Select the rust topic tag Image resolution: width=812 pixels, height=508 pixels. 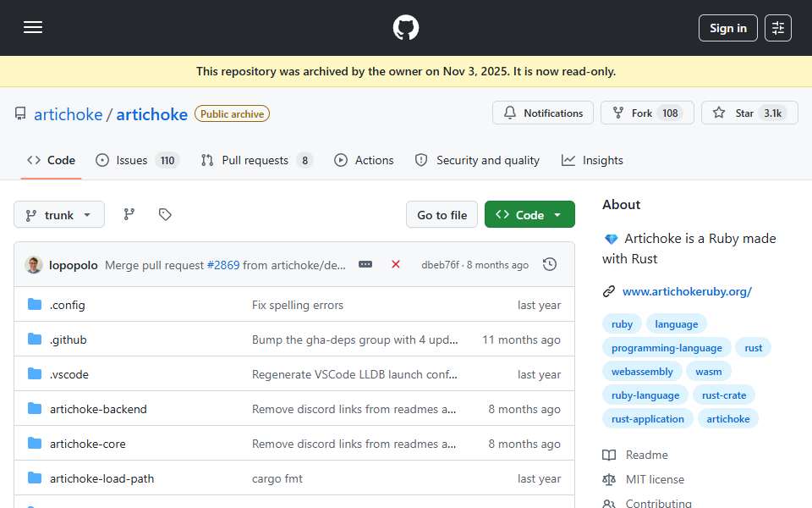click(753, 348)
